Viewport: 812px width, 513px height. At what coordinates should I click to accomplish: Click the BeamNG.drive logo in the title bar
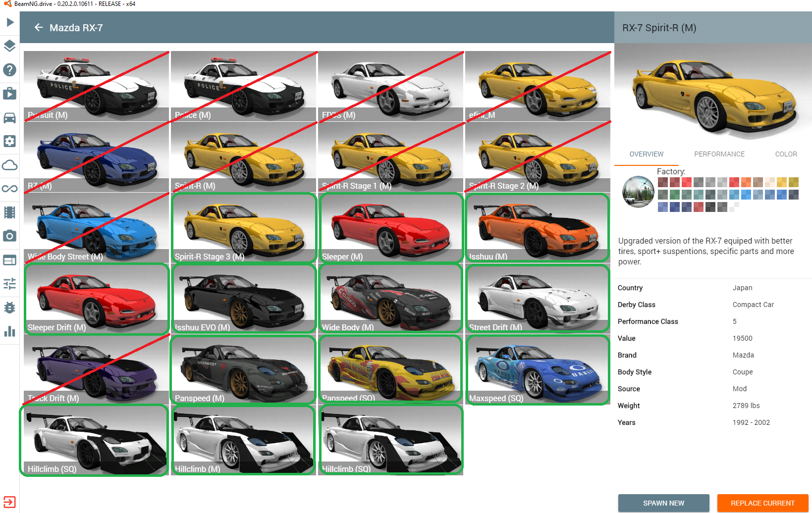click(7, 3)
